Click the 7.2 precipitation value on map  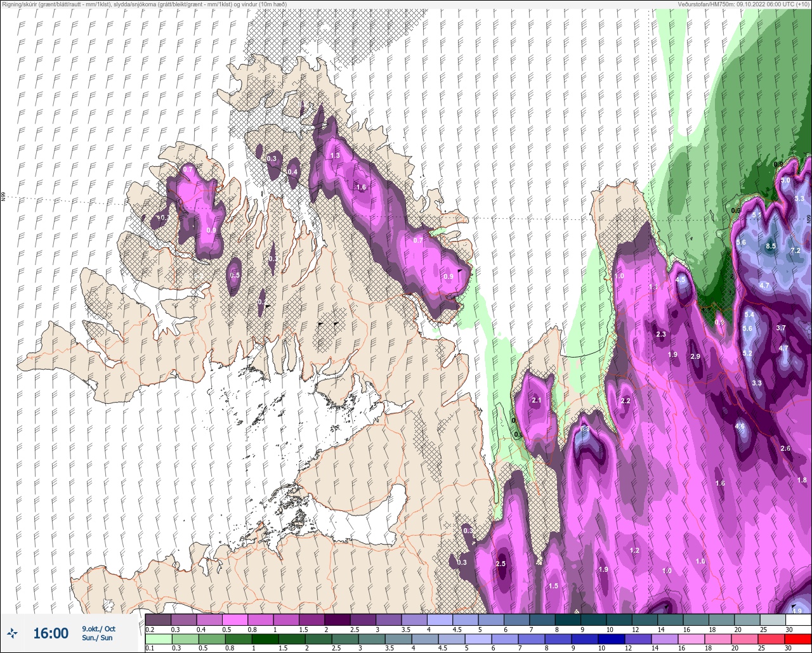coord(796,251)
